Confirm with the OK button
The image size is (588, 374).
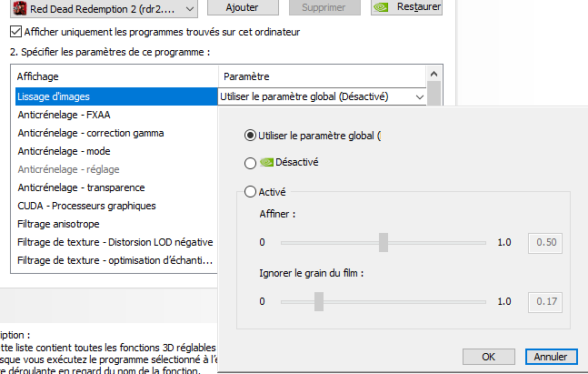point(488,357)
